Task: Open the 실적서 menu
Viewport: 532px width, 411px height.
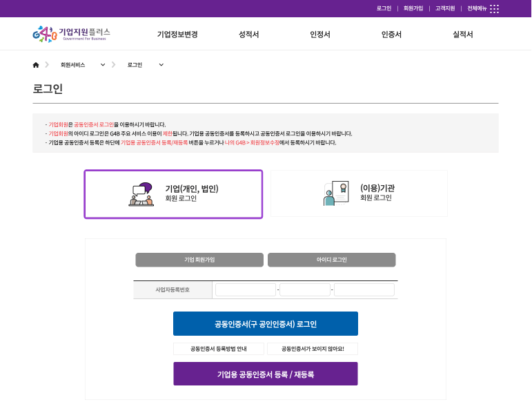Action: click(462, 35)
